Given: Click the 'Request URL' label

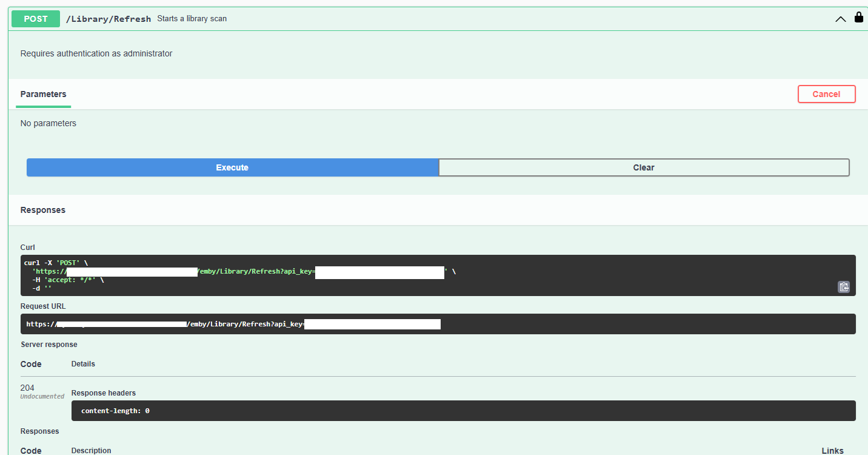Looking at the screenshot, I should click(43, 306).
